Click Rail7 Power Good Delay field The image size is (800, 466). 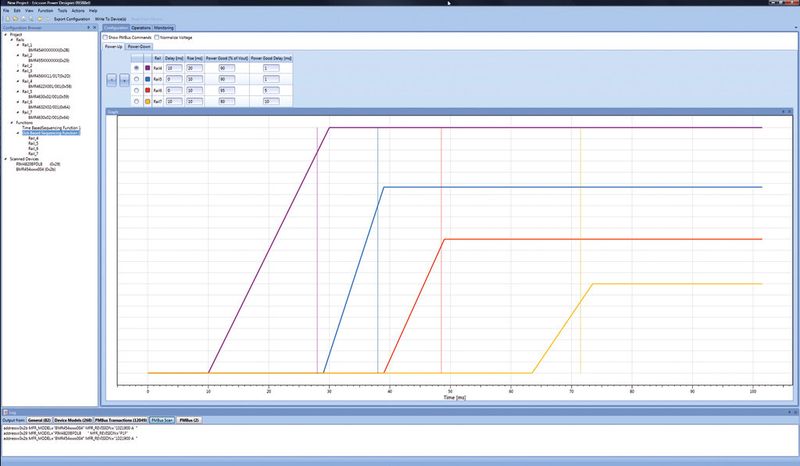(271, 102)
